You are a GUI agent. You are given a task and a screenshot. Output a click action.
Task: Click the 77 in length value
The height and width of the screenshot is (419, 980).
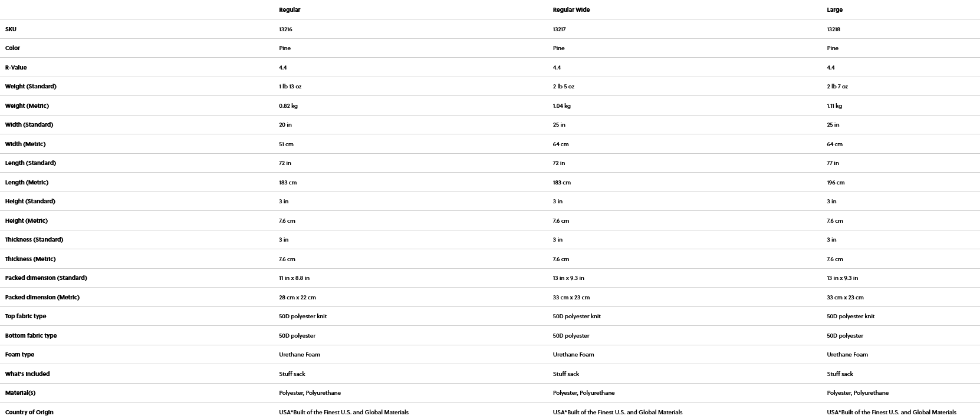tap(833, 163)
